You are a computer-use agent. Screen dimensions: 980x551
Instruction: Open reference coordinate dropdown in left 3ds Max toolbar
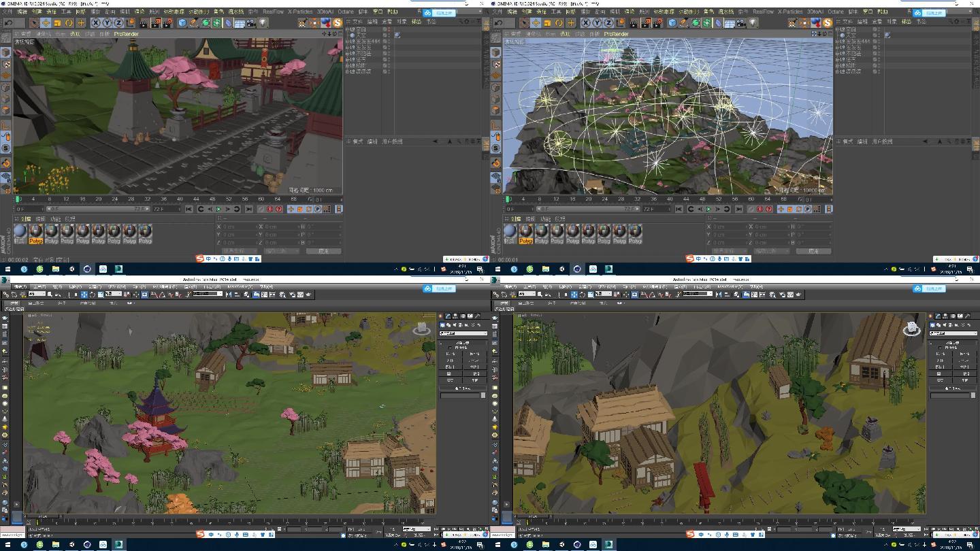pyautogui.click(x=114, y=294)
